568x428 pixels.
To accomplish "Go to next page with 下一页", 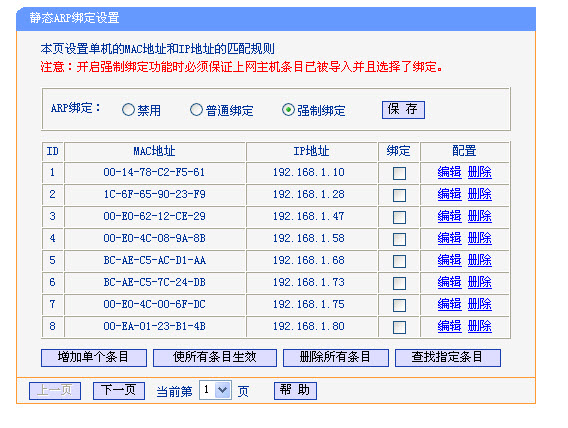I will click(x=119, y=391).
